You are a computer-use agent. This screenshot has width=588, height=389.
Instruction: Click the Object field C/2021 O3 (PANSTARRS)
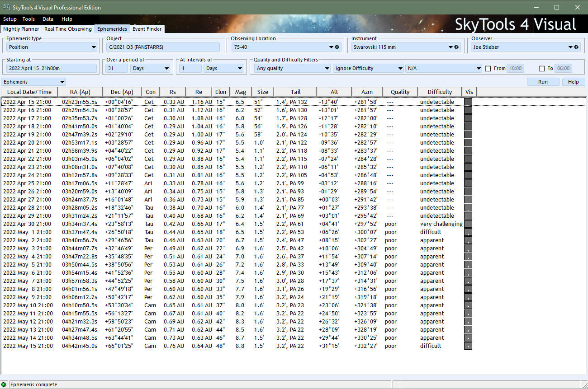tap(163, 47)
